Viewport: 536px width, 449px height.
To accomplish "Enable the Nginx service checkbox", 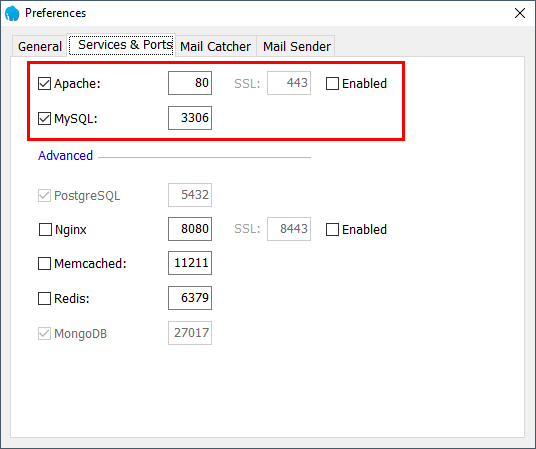I will coord(45,229).
